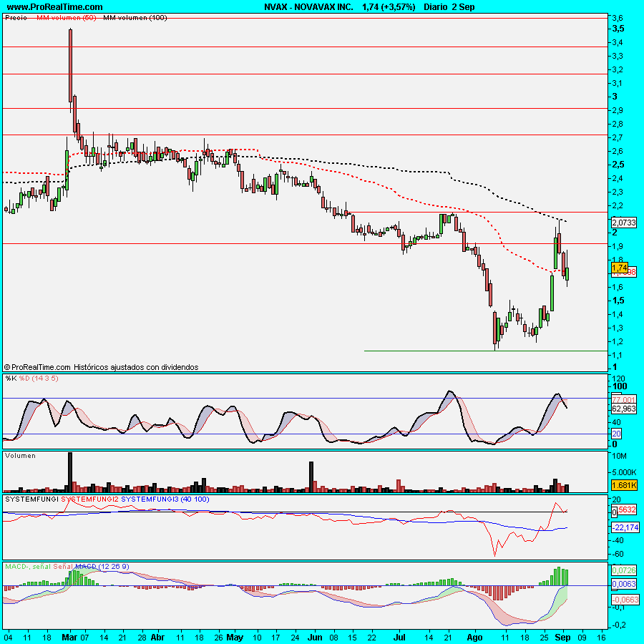Viewport: 644px width, 644px height.
Task: Click the yellow 1.681K volume tag
Action: (x=624, y=485)
